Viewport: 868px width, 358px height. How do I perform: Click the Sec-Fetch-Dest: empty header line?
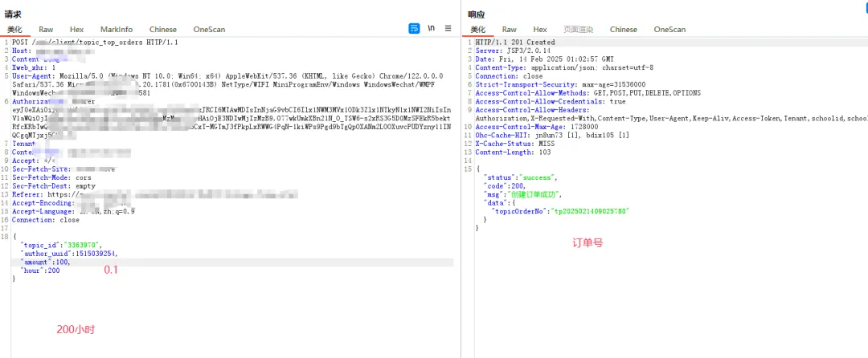pyautogui.click(x=54, y=186)
